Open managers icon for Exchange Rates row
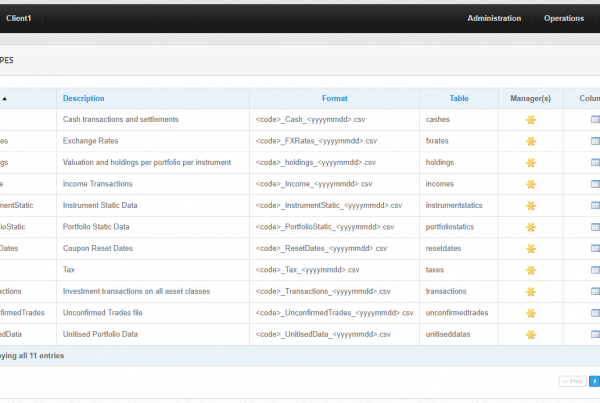Image resolution: width=600 pixels, height=403 pixels. [530, 141]
